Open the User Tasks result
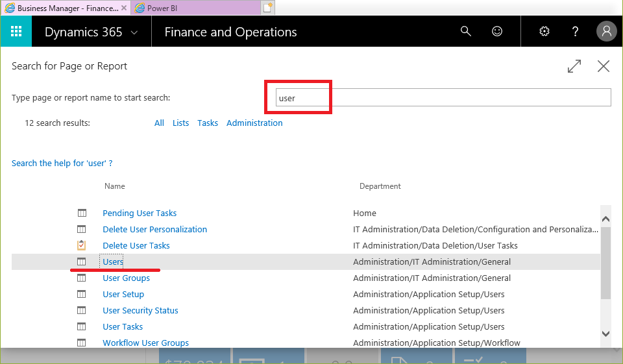623x364 pixels. (x=123, y=327)
